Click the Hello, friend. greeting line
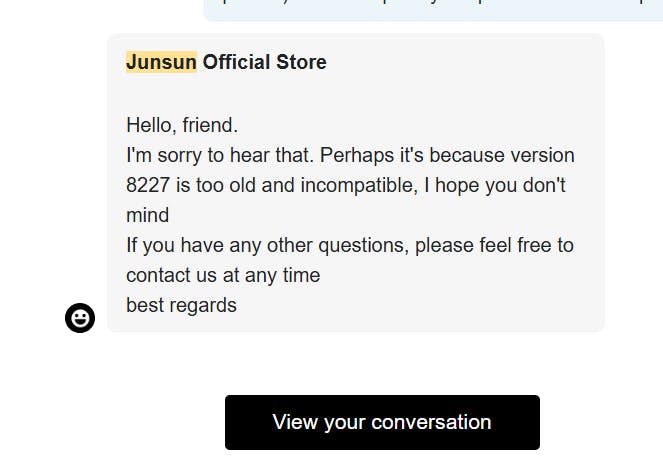Screen dimensions: 663x462 tap(182, 125)
